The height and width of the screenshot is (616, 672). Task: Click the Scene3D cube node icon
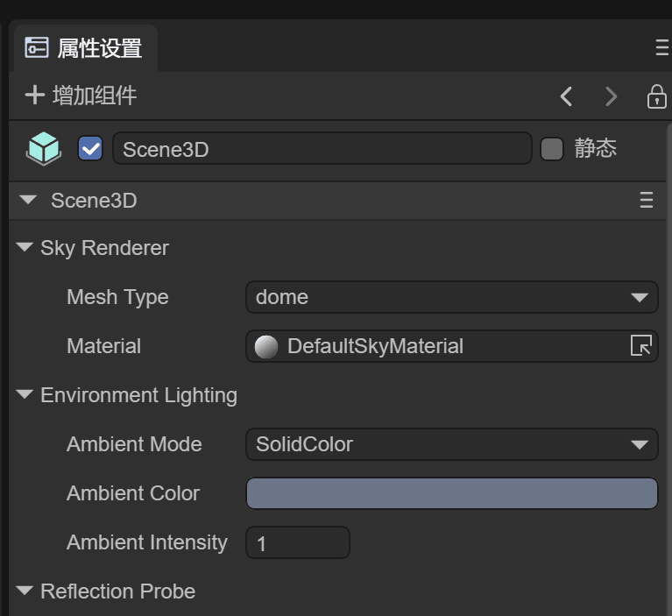coord(44,149)
